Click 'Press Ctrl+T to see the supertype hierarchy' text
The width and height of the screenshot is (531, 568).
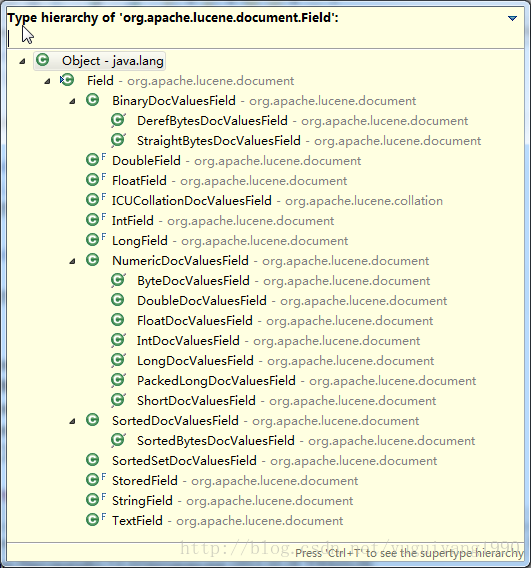click(409, 554)
